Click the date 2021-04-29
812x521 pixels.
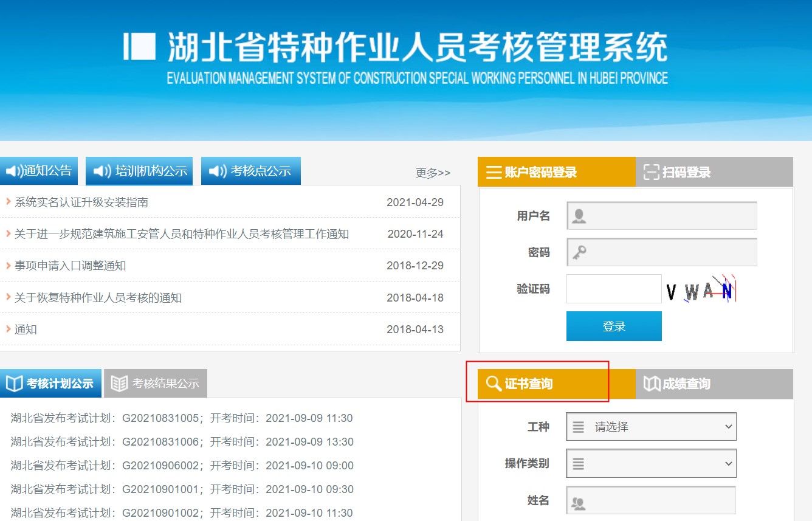(415, 202)
